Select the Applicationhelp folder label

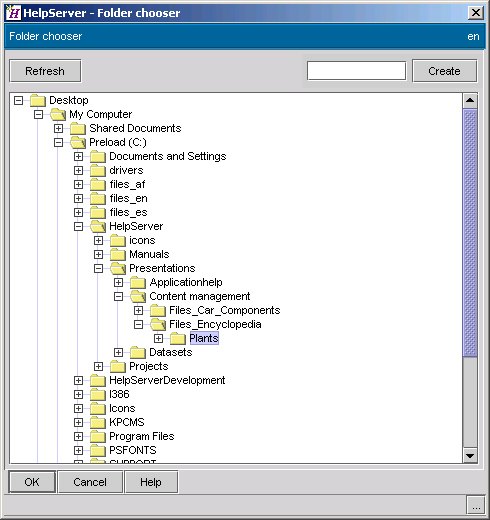click(x=186, y=282)
